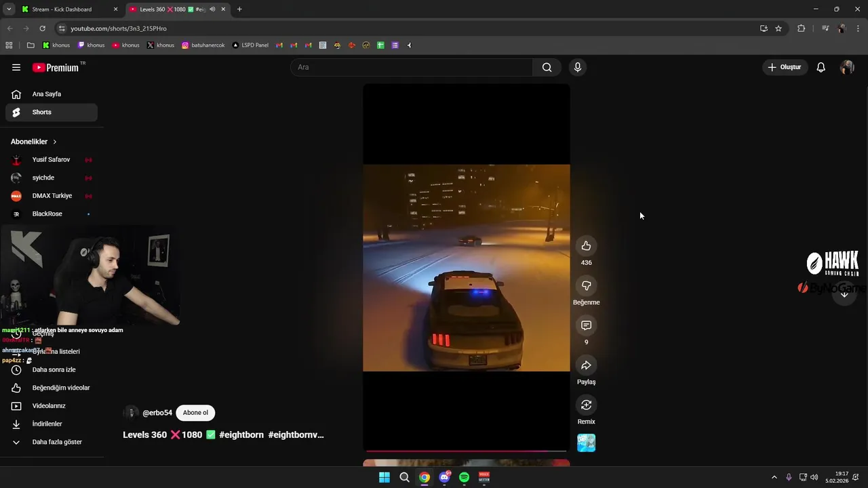Open Daha sonra izle list
868x488 pixels.
52,370
